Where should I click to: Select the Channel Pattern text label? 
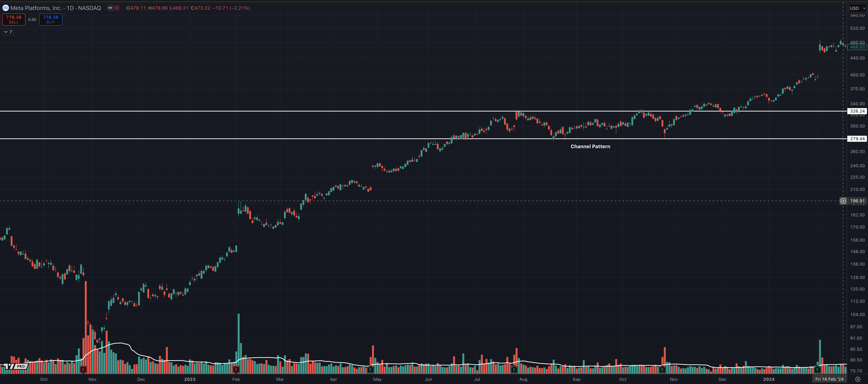[x=590, y=147]
